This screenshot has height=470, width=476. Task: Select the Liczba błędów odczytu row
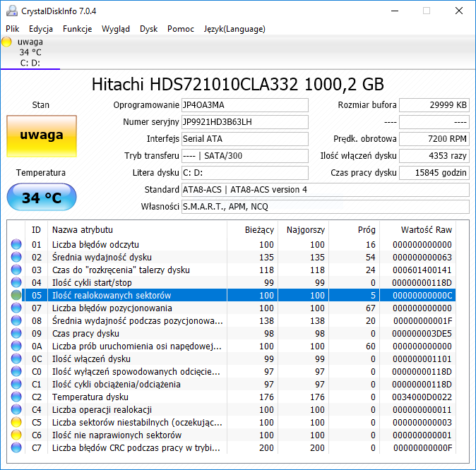tap(232, 244)
